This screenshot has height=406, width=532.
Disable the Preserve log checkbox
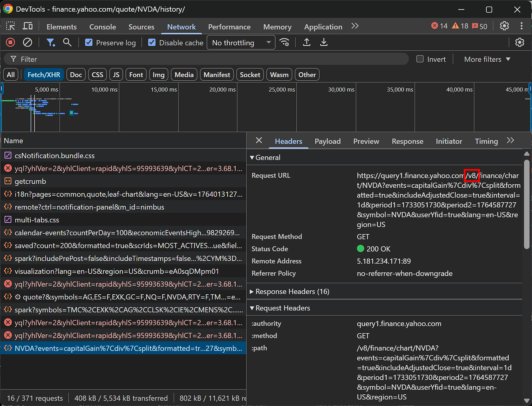[x=89, y=42]
